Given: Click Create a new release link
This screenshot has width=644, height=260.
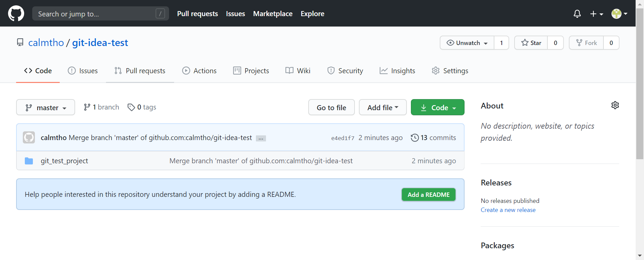Looking at the screenshot, I should (x=508, y=210).
